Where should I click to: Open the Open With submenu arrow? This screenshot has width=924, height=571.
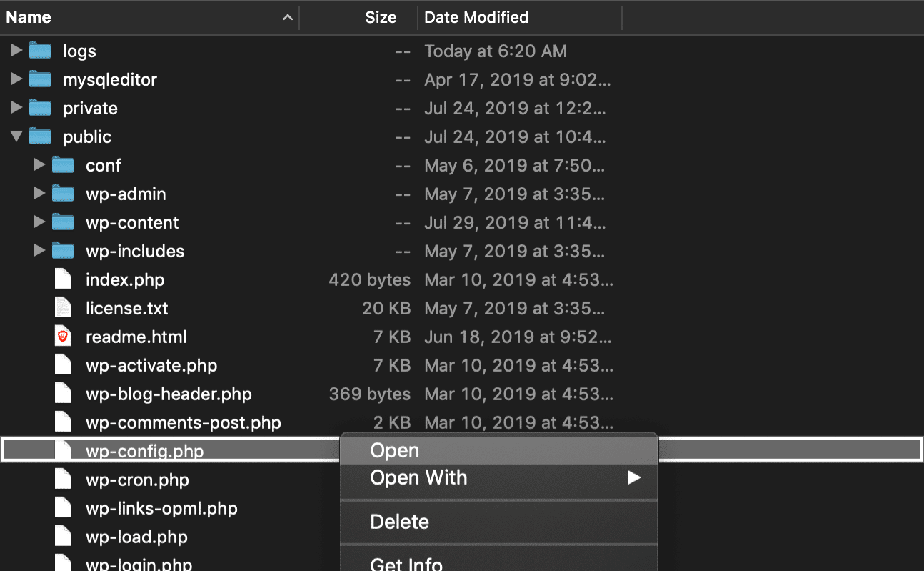point(634,477)
